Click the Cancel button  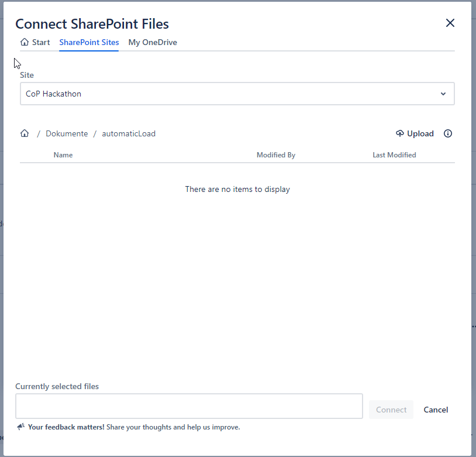(x=436, y=410)
